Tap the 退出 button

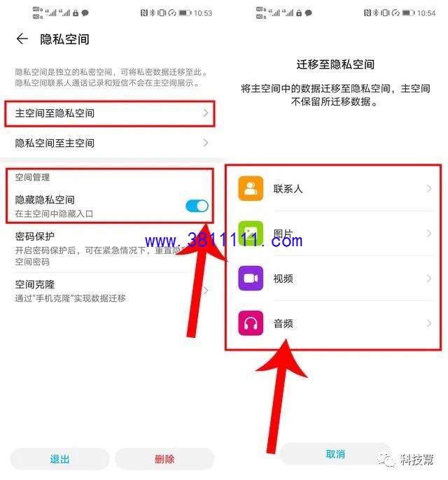pyautogui.click(x=59, y=459)
